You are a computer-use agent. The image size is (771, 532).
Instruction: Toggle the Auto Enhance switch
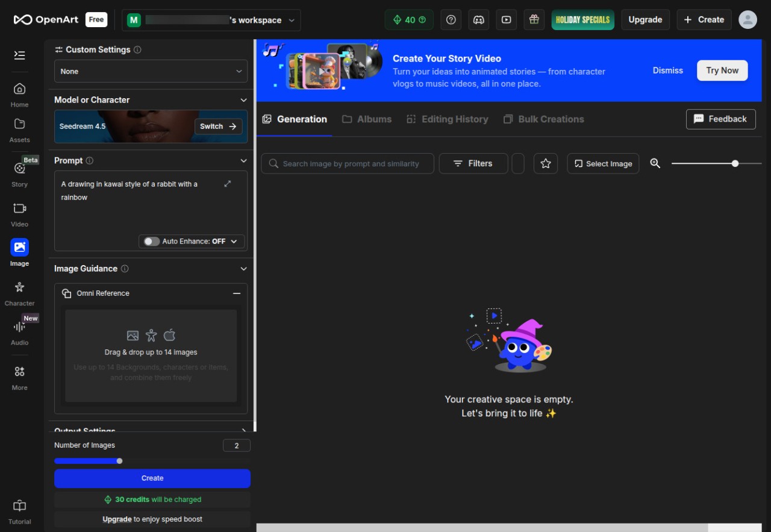click(x=152, y=242)
